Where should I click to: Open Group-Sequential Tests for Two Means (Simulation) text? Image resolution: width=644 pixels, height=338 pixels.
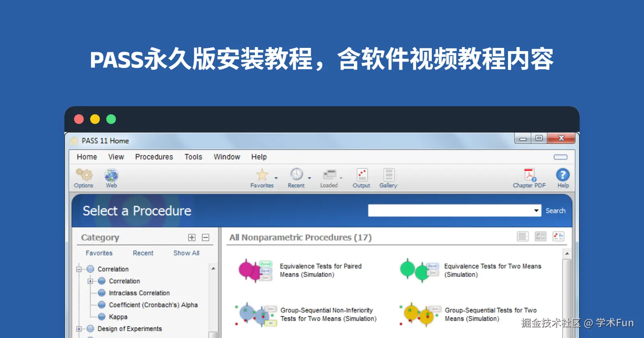pyautogui.click(x=491, y=315)
